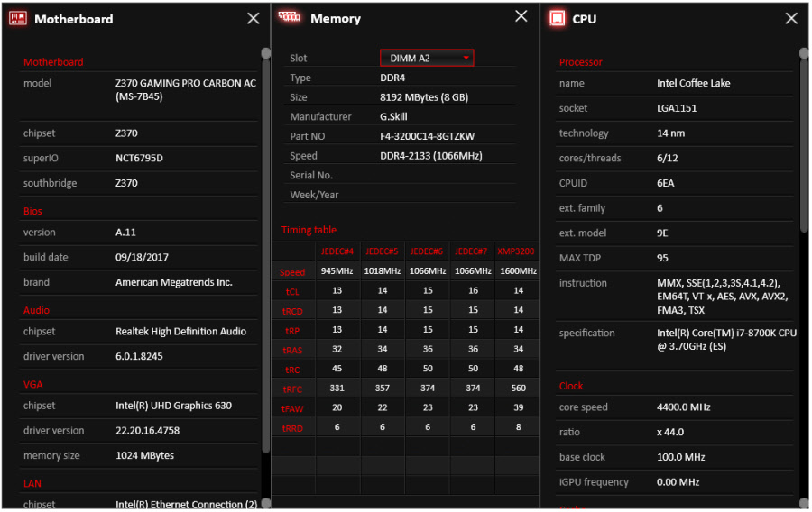Click the JEDEC#6 timing column header
This screenshot has width=812, height=512.
[x=427, y=251]
